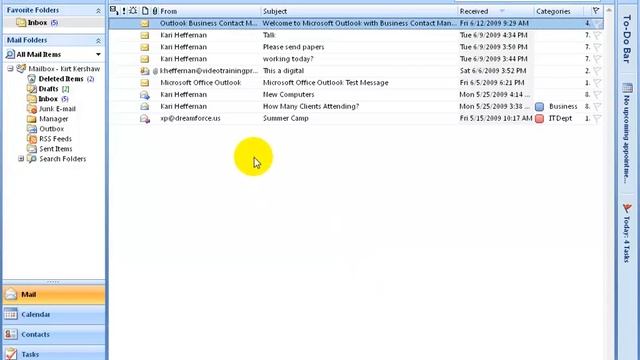Sort by the Reminder bell column icon
The image size is (640, 360).
(x=133, y=11)
